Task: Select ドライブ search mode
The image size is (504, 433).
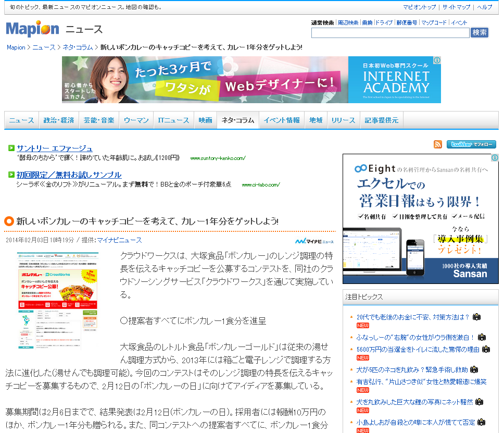Action: (384, 22)
